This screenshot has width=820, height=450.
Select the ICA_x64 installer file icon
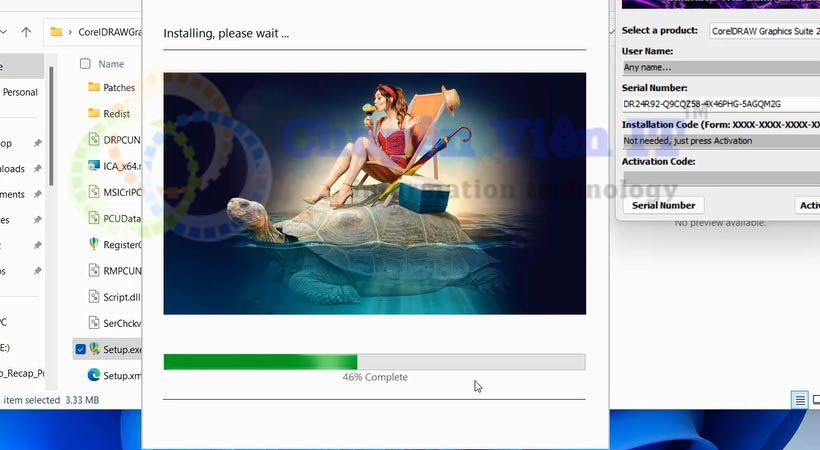(94, 166)
